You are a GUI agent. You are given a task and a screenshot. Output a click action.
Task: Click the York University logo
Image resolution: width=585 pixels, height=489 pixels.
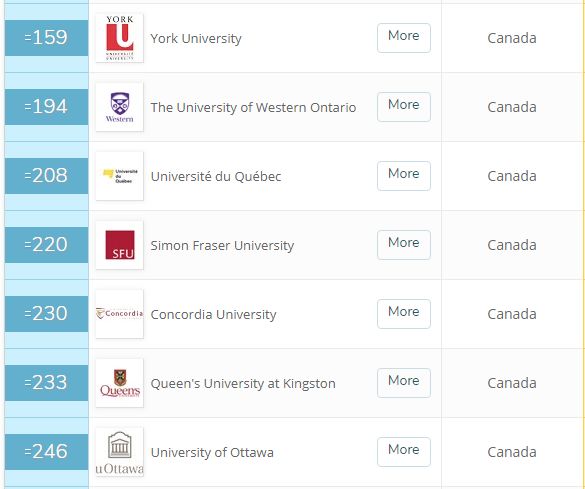119,38
